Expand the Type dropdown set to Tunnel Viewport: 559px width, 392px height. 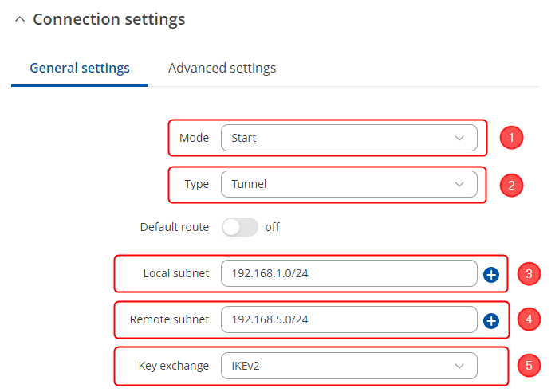[348, 184]
